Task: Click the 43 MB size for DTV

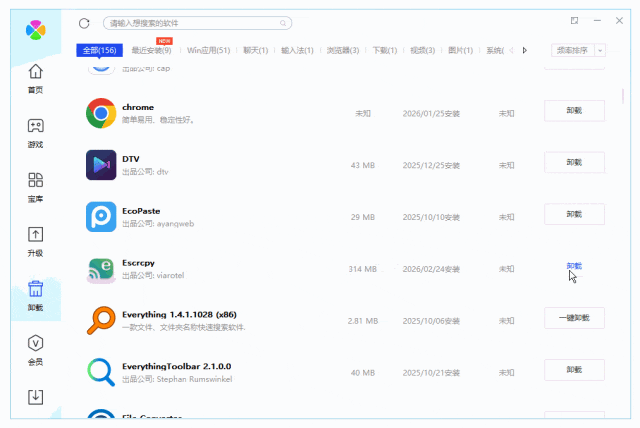Action: (x=362, y=165)
